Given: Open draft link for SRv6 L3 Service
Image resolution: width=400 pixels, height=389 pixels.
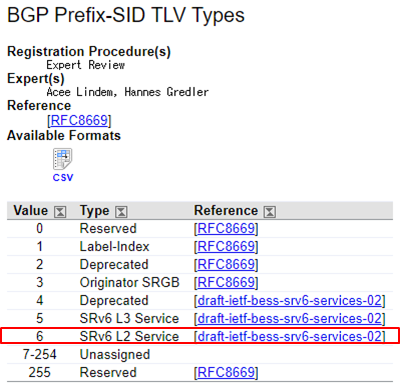Looking at the screenshot, I should 290,319.
